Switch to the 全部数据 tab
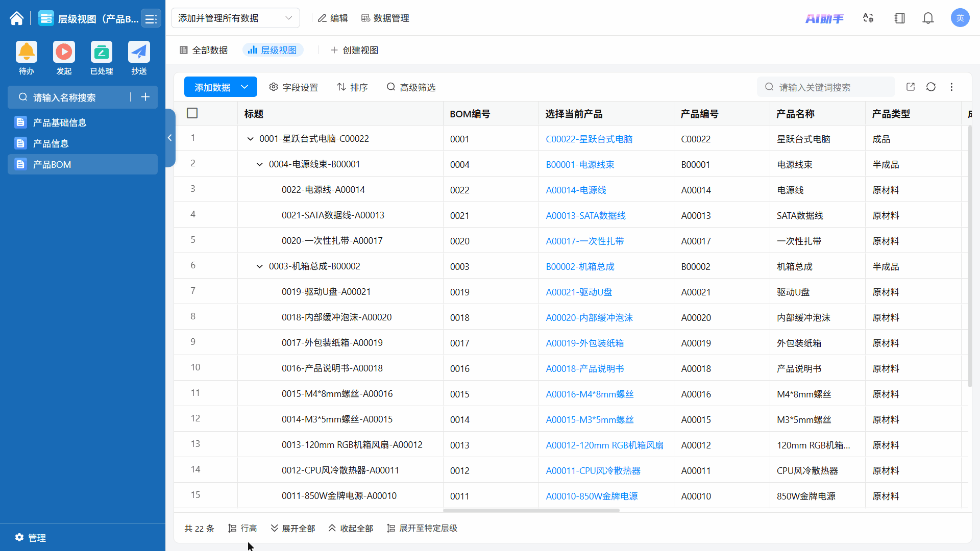980x551 pixels. pyautogui.click(x=204, y=50)
